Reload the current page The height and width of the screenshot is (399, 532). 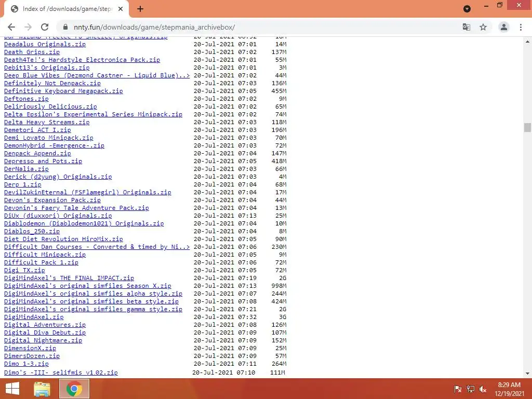45,27
